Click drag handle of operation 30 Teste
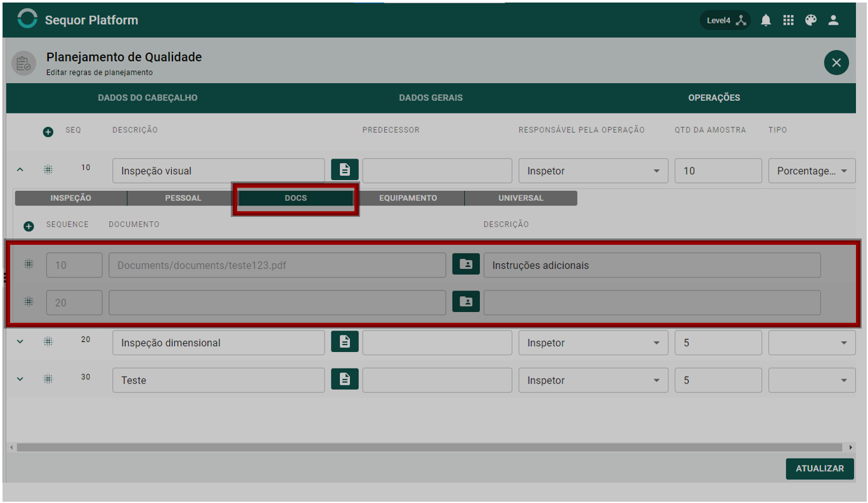The height and width of the screenshot is (503, 868). click(x=48, y=379)
